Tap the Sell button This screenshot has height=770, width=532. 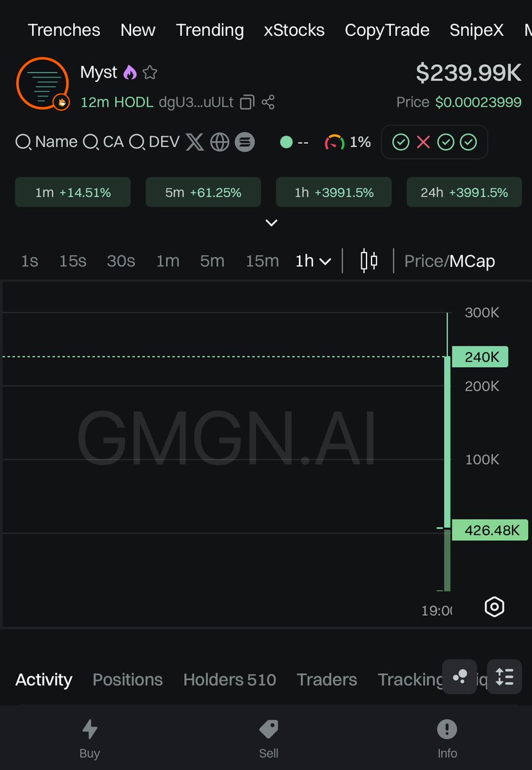pyautogui.click(x=268, y=739)
